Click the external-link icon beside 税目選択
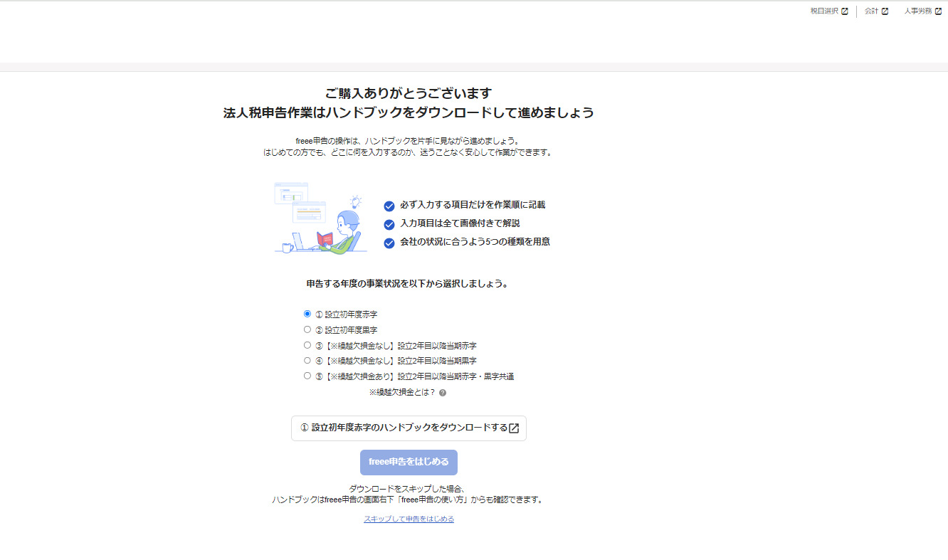Image resolution: width=948 pixels, height=560 pixels. click(x=845, y=11)
